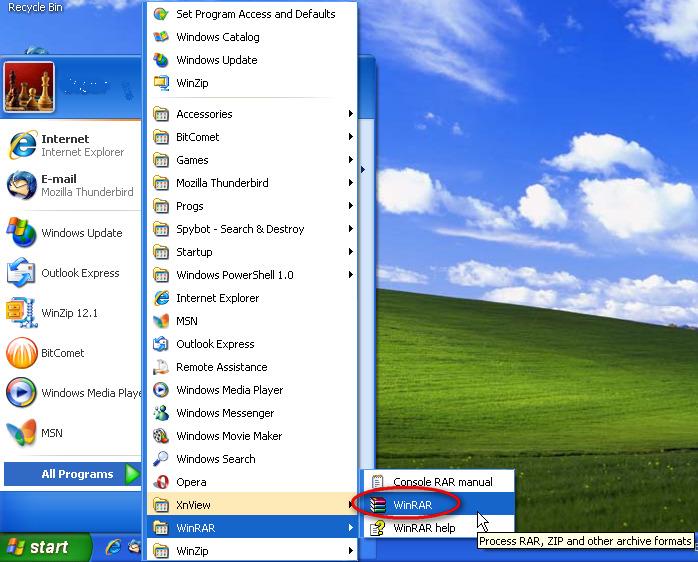
Task: Click the All Programs button
Action: (73, 474)
